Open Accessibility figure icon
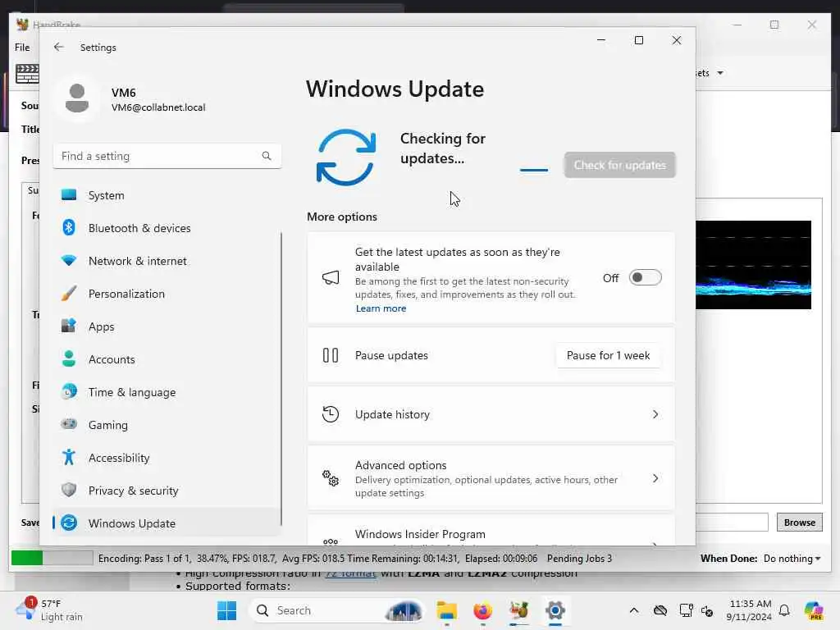The width and height of the screenshot is (840, 630). coord(69,457)
